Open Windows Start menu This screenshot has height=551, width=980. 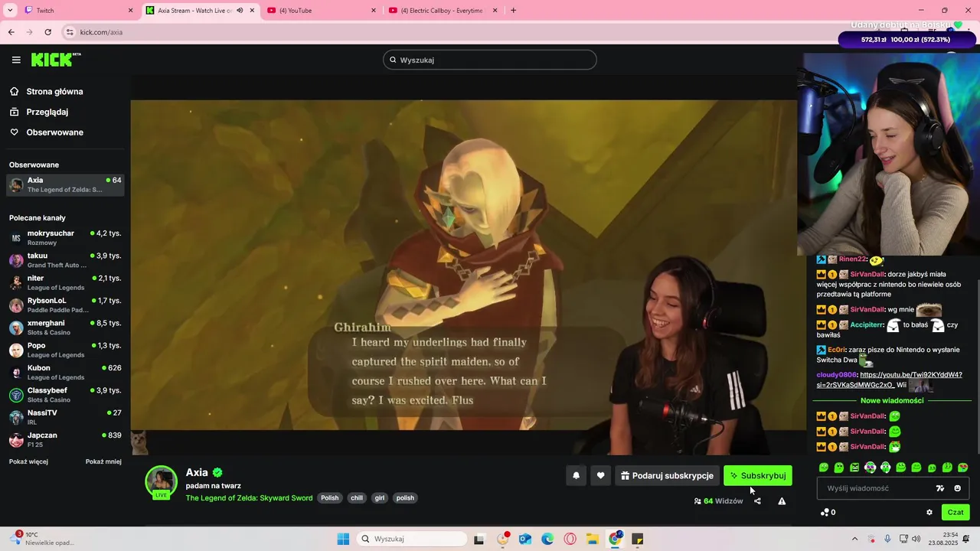[343, 539]
